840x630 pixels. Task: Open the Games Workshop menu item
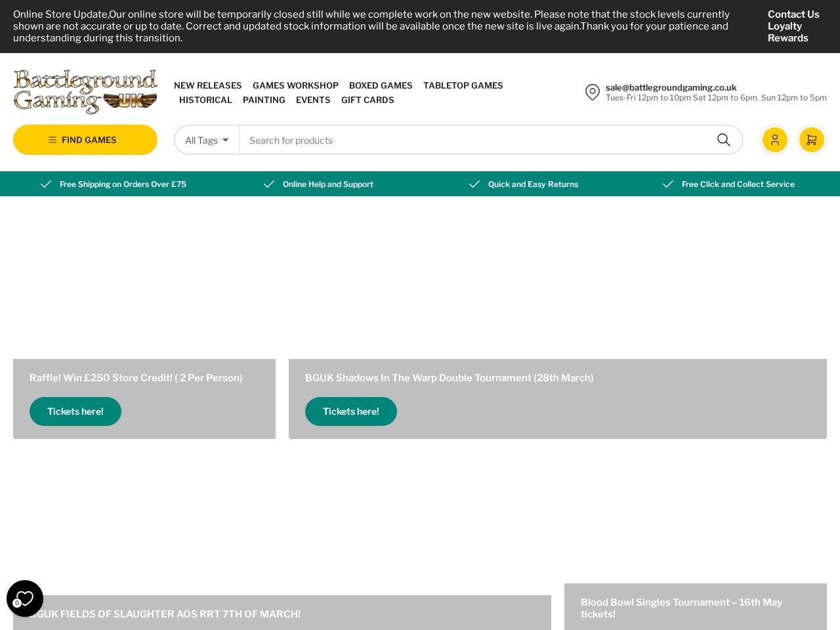click(295, 85)
